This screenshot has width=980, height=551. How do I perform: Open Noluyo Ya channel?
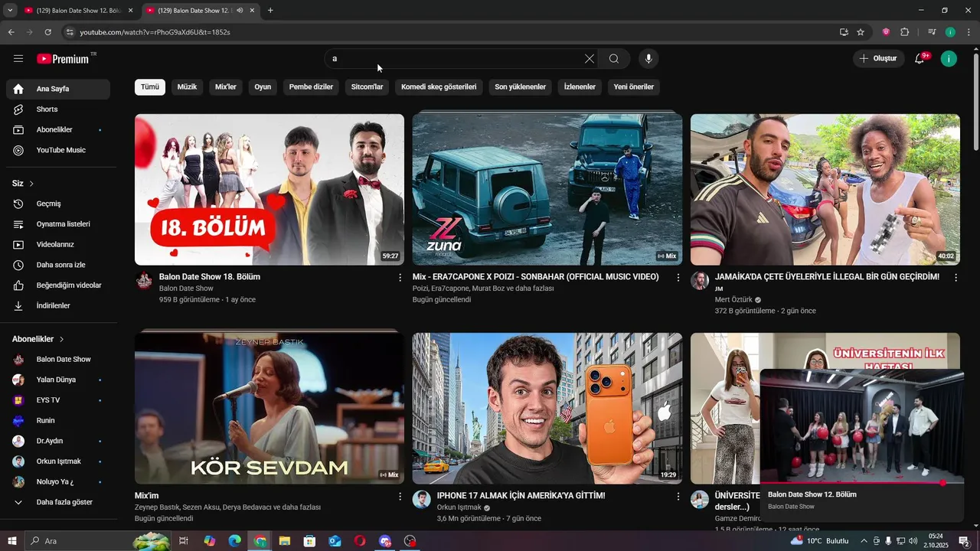tap(58, 481)
